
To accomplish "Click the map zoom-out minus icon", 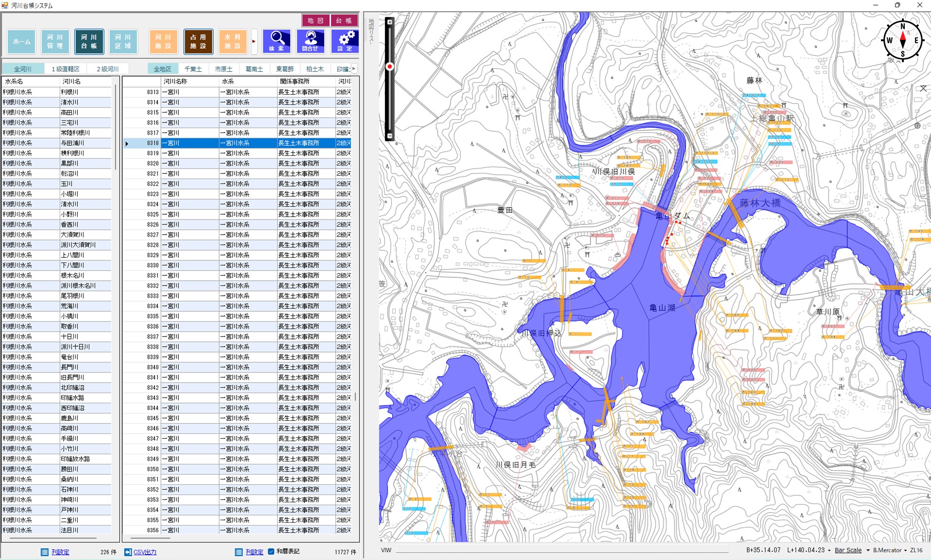I will [x=390, y=136].
